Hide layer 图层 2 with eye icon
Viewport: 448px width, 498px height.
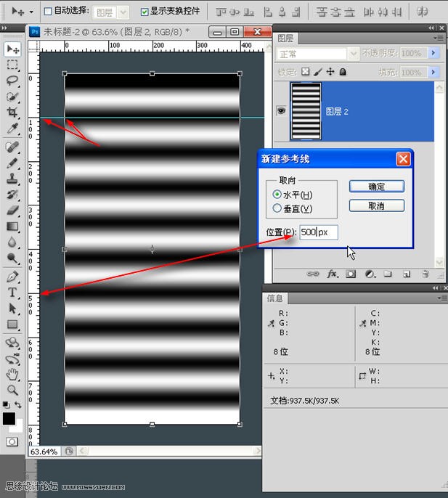coord(281,110)
